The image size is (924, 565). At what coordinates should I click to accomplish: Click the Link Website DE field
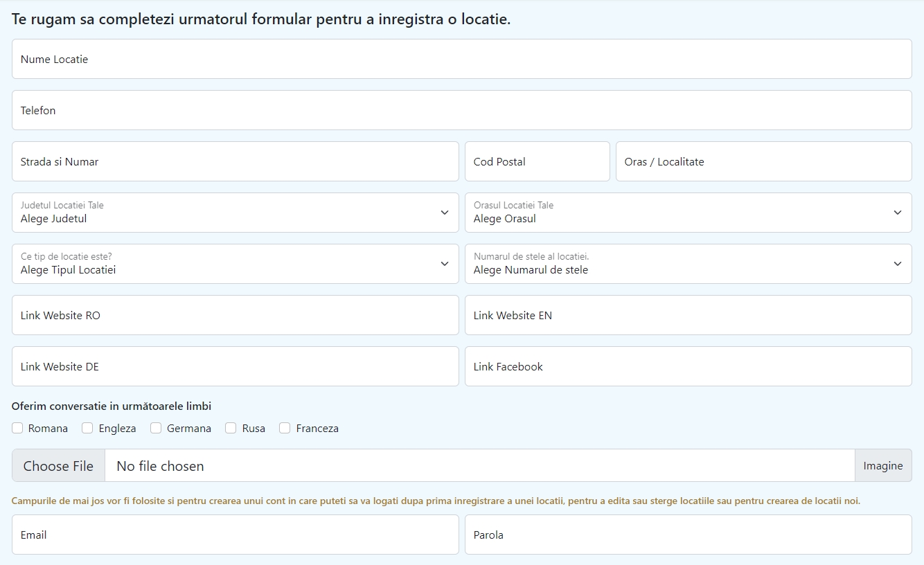[235, 366]
